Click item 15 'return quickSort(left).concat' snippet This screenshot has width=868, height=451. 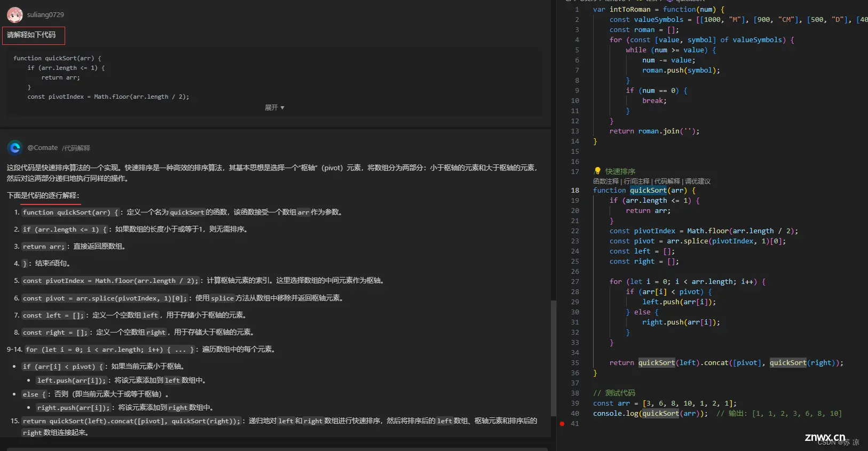tap(132, 421)
